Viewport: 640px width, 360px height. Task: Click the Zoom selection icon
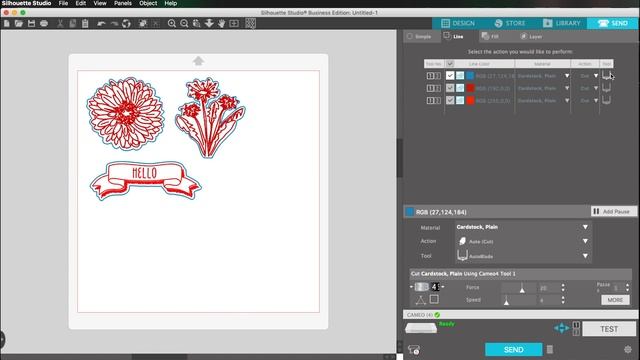(x=197, y=23)
